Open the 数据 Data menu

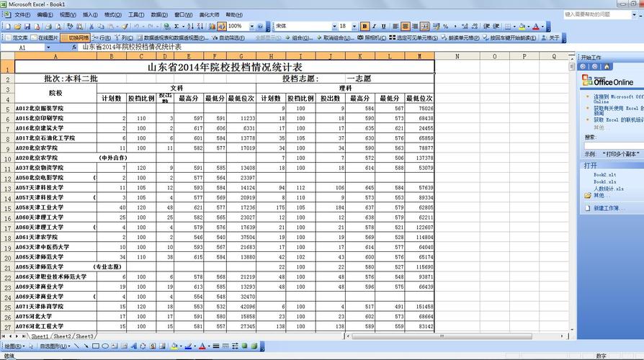click(x=159, y=15)
